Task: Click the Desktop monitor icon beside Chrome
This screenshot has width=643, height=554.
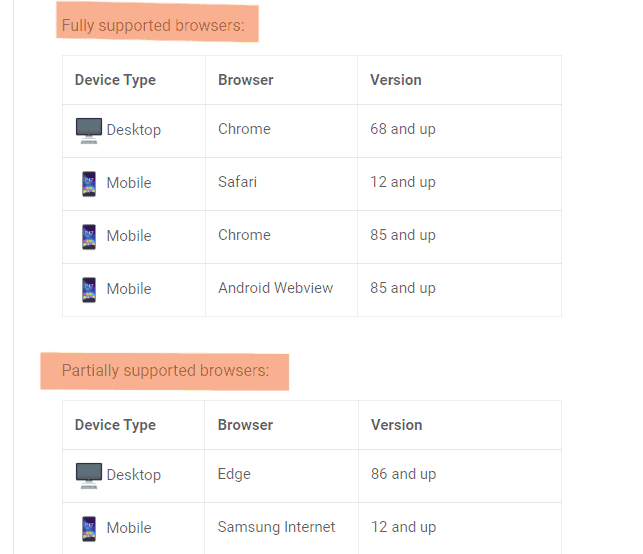Action: click(x=89, y=131)
